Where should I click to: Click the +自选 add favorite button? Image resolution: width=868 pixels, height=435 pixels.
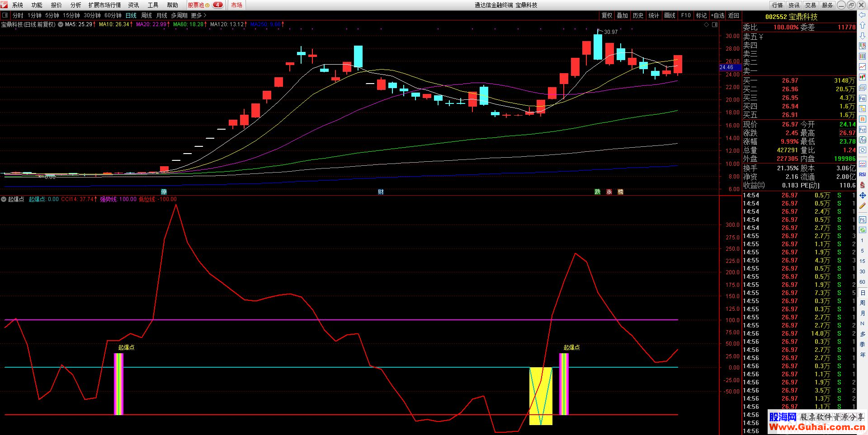717,15
